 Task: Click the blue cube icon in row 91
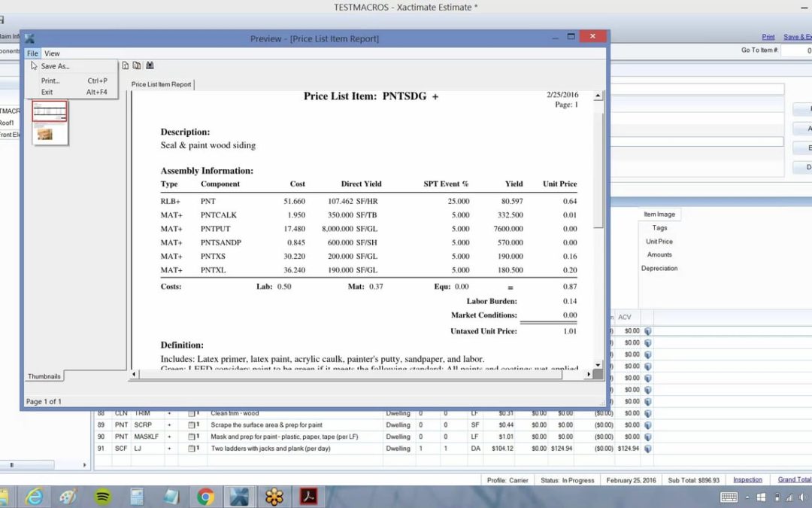point(647,449)
